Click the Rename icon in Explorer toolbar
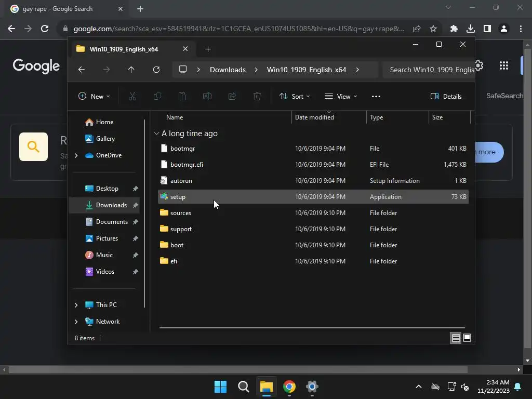Viewport: 532px width, 399px height. pos(207,96)
